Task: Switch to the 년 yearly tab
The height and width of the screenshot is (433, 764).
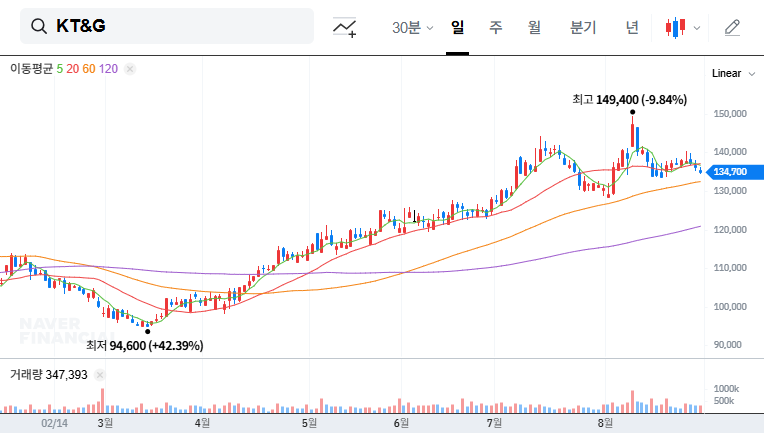Action: [x=632, y=27]
